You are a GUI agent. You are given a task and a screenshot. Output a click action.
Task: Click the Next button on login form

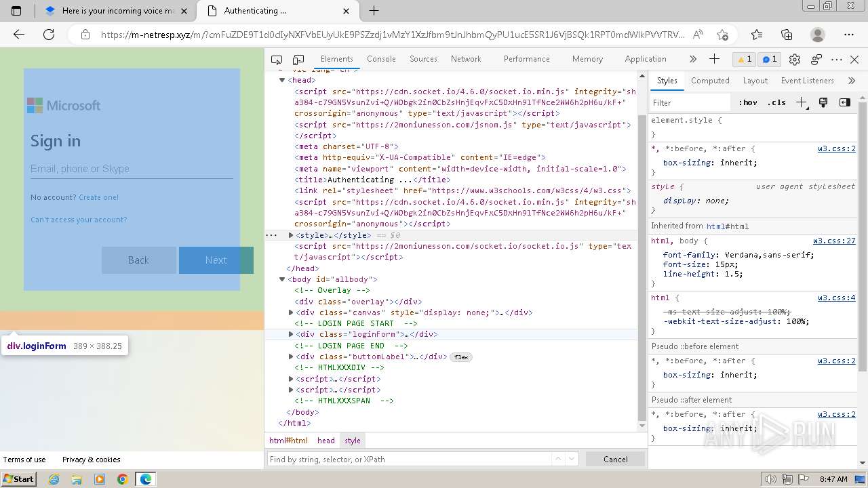[x=216, y=260]
